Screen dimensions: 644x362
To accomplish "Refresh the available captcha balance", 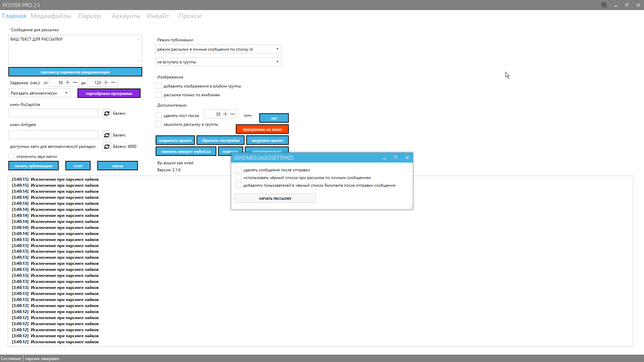I will 107,147.
